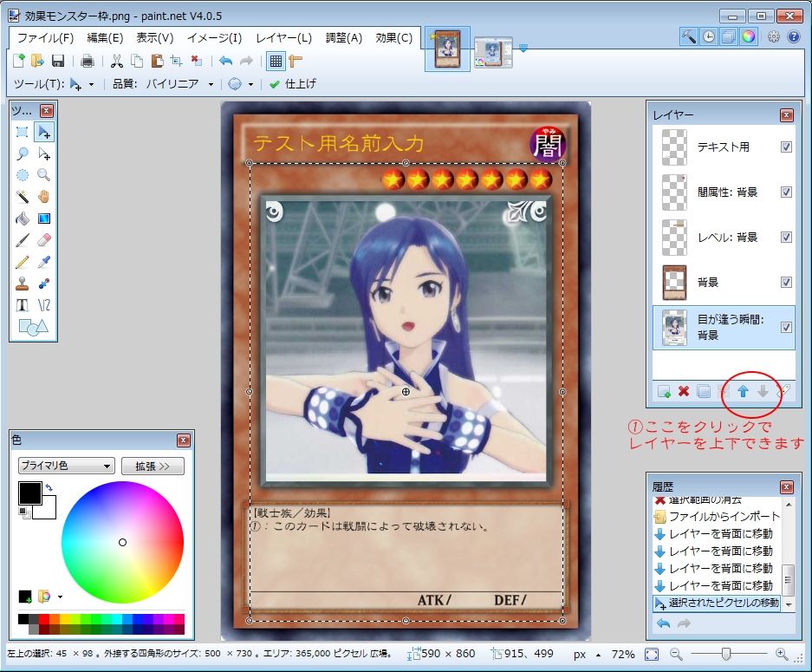The width and height of the screenshot is (812, 672).
Task: Click the Print toolbar icon
Action: pos(88,62)
